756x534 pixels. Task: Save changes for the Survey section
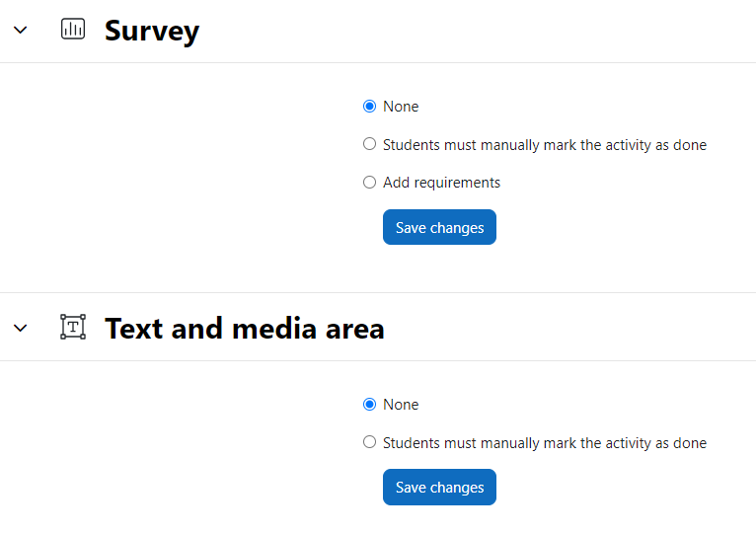click(x=439, y=227)
